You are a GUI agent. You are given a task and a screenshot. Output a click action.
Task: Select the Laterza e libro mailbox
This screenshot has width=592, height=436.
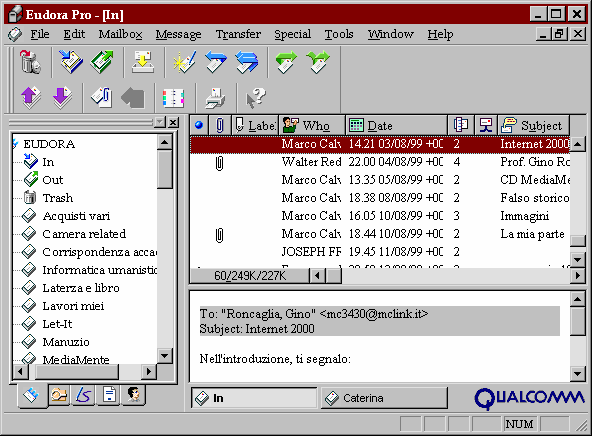click(x=71, y=288)
